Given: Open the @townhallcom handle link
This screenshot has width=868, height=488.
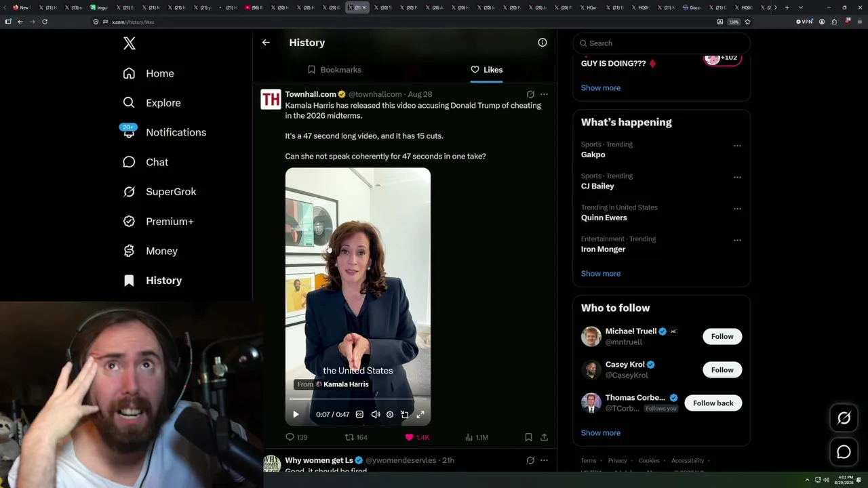Looking at the screenshot, I should tap(375, 94).
